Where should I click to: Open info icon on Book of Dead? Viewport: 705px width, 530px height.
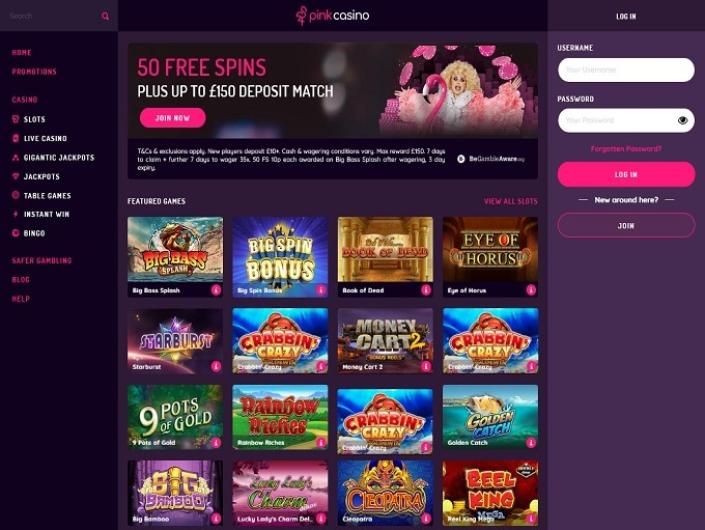(x=426, y=290)
